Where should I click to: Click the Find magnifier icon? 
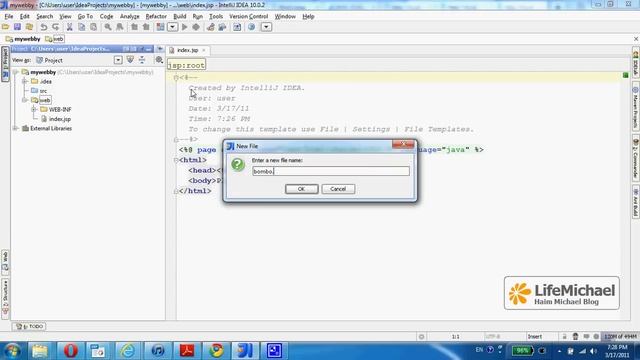click(108, 27)
